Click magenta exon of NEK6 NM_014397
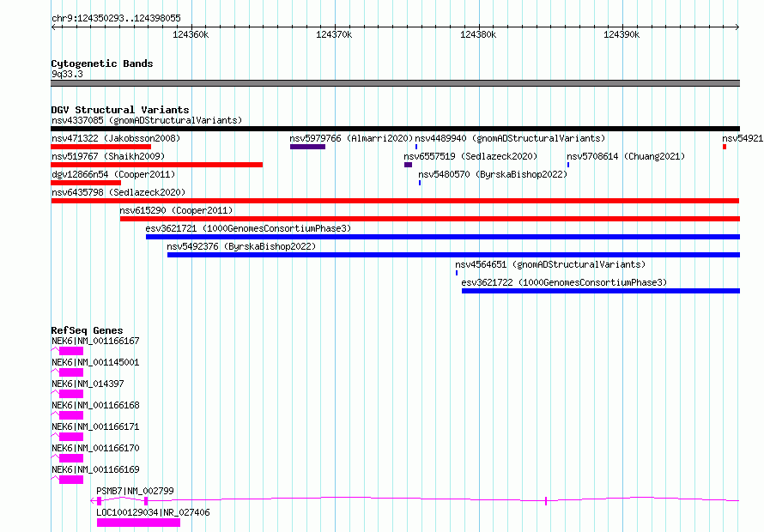The width and height of the screenshot is (764, 532). pos(71,394)
